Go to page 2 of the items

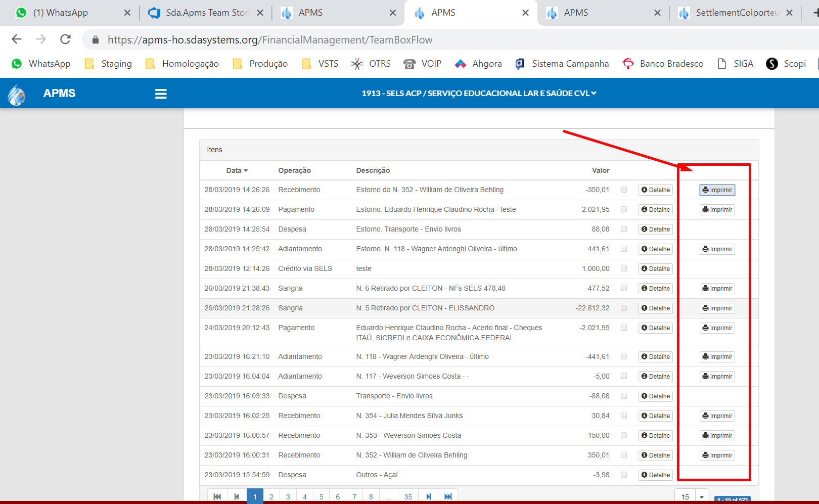[271, 496]
